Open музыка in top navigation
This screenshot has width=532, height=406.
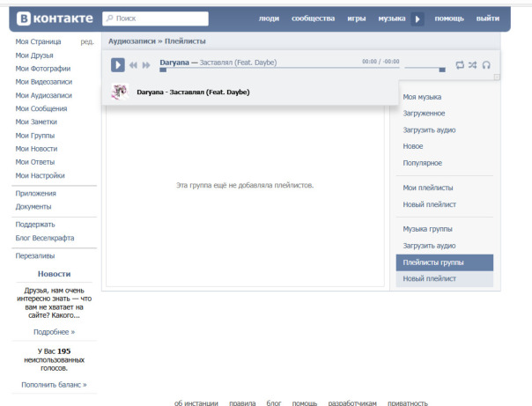(392, 18)
